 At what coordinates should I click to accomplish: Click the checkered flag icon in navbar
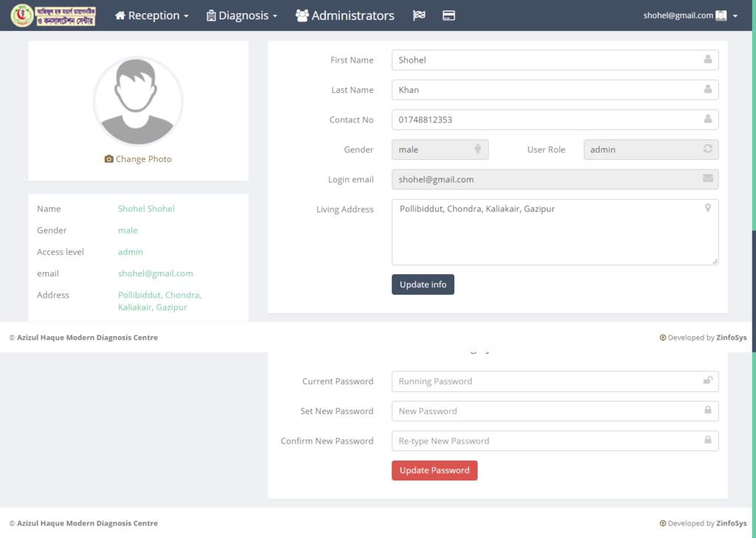pyautogui.click(x=419, y=15)
